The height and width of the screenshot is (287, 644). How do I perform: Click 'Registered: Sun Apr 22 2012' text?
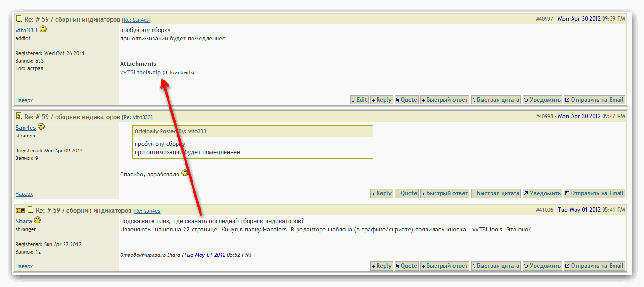coord(48,244)
